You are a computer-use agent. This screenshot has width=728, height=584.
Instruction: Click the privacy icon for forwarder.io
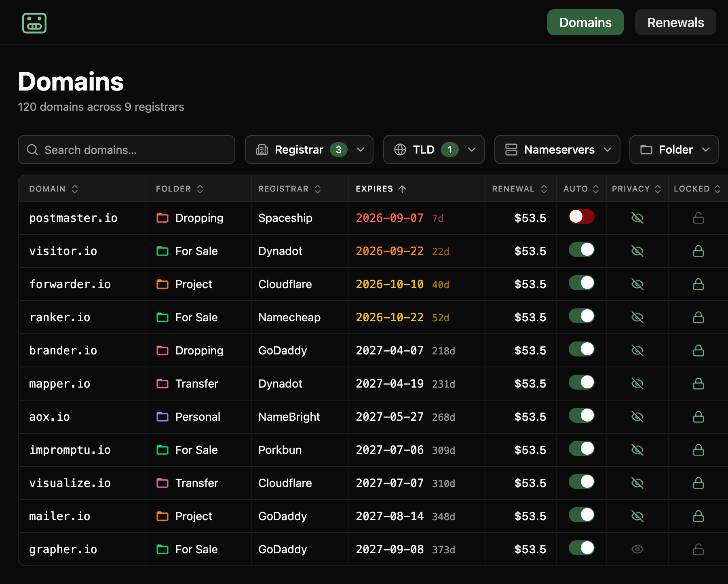click(x=637, y=285)
